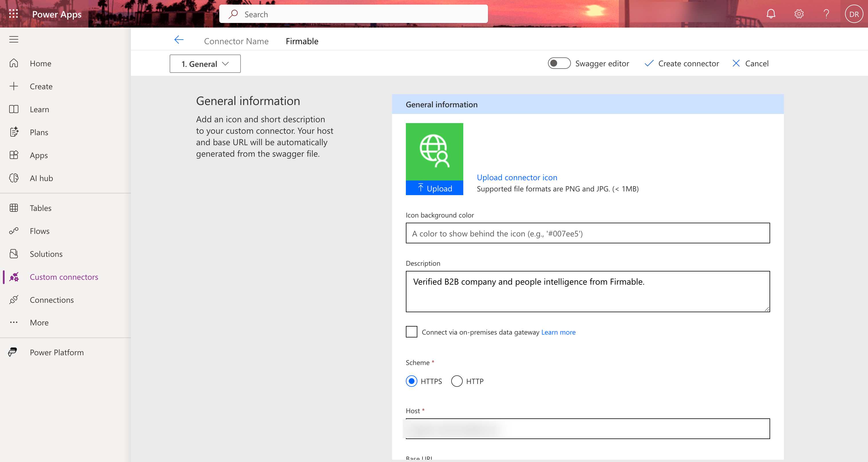Open the app launcher waffle icon
The image size is (868, 462).
click(x=13, y=14)
